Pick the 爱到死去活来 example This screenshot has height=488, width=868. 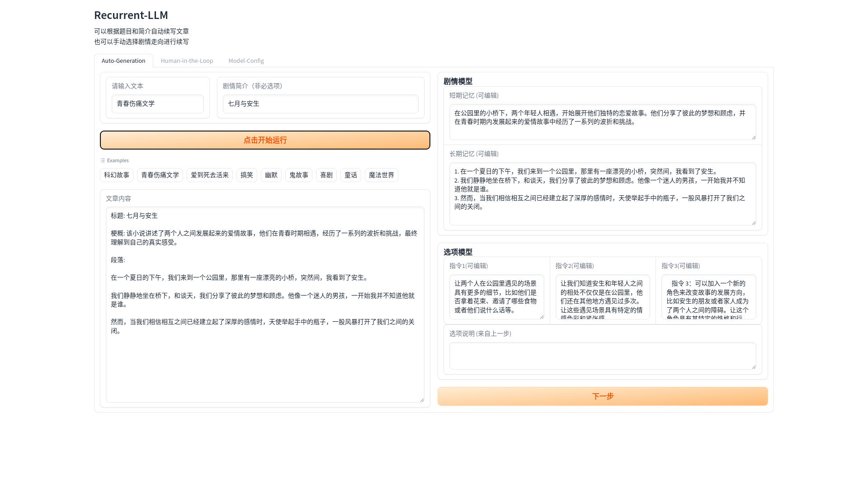[x=210, y=175]
